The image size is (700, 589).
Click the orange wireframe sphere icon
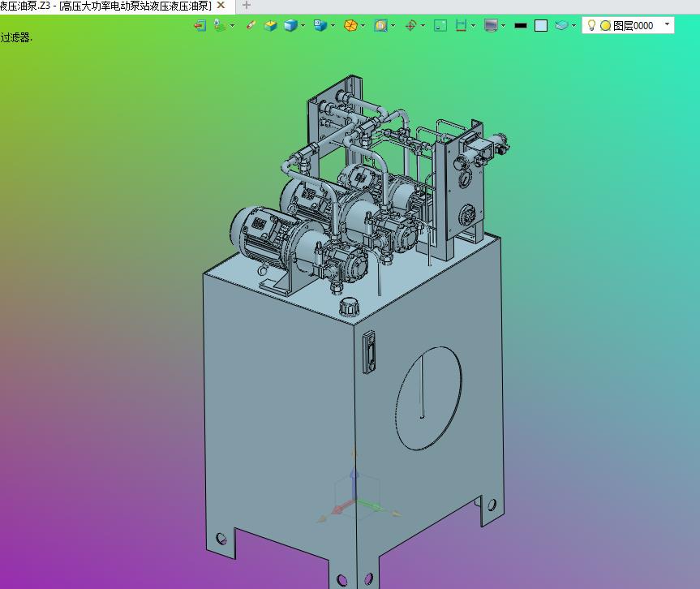[x=350, y=25]
